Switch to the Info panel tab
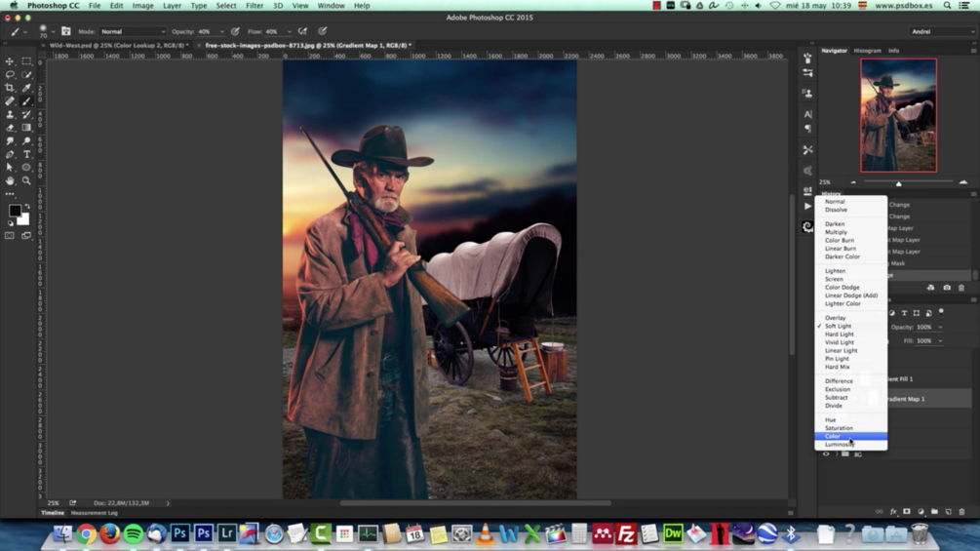Viewport: 980px width, 551px height. 894,51
